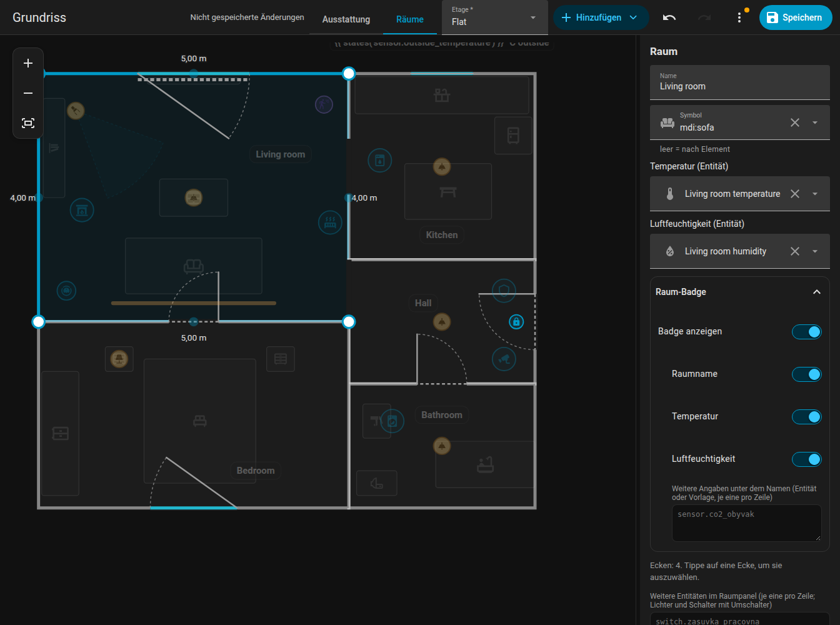
Task: Click the shield icon in the Hall
Action: coord(504,290)
